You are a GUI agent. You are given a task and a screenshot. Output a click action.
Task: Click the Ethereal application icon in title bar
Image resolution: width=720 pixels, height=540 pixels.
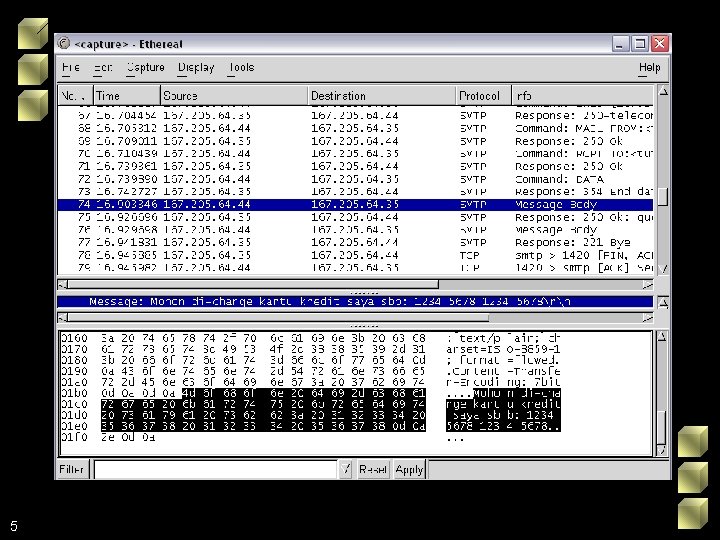coord(64,44)
